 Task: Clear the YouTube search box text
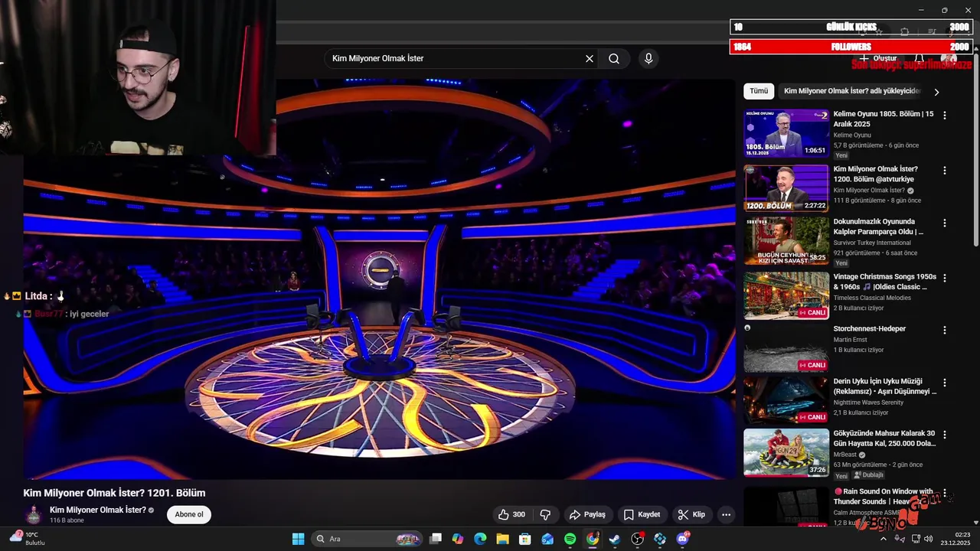tap(590, 58)
